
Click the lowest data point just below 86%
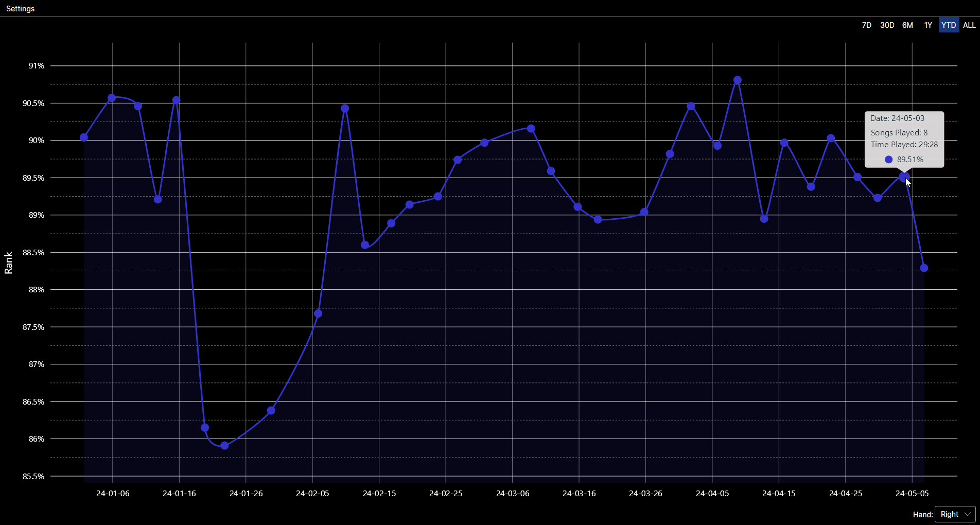tap(224, 446)
